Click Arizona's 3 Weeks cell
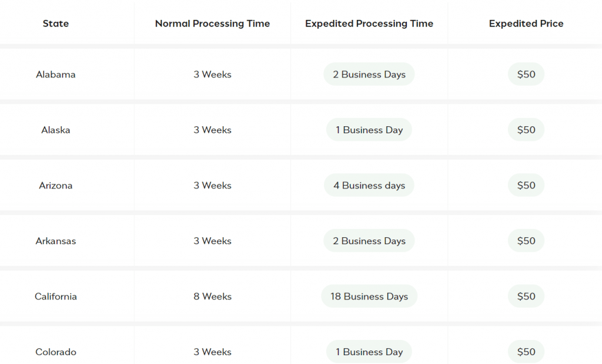The height and width of the screenshot is (364, 602). click(212, 186)
